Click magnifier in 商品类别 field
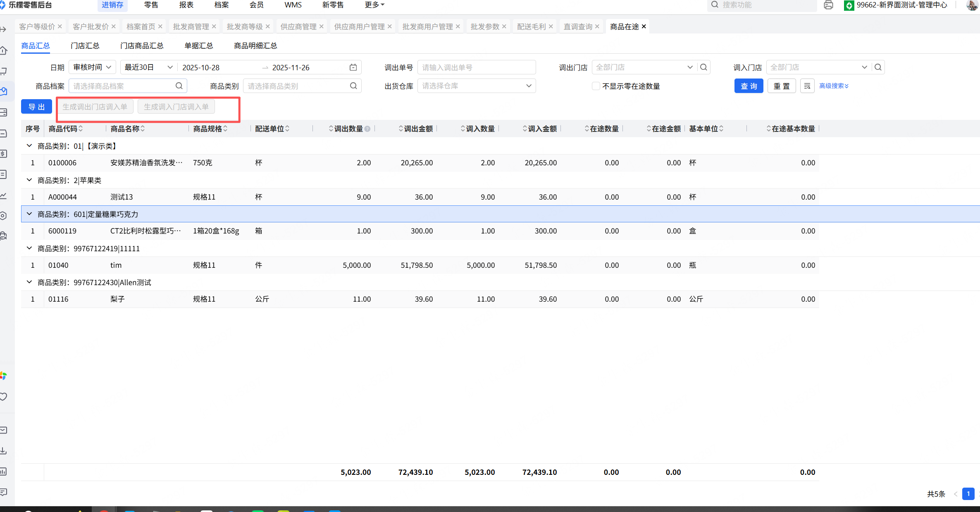The image size is (980, 512). pos(353,86)
